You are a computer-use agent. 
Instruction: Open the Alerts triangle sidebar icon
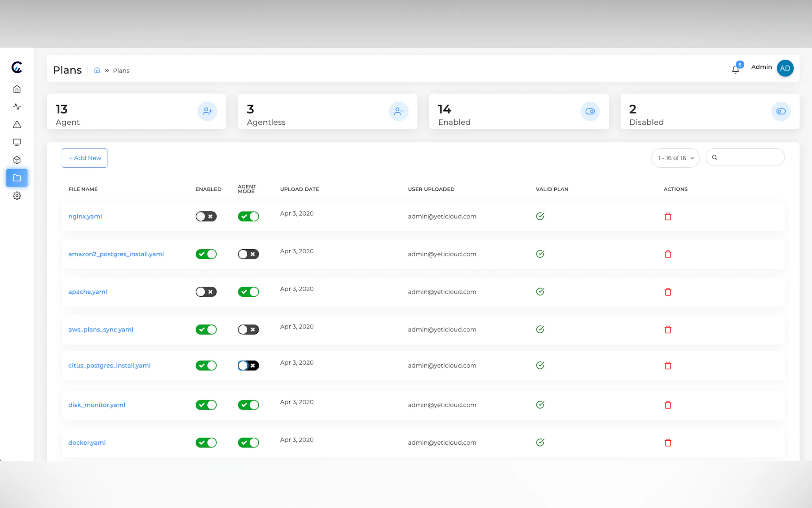tap(17, 125)
